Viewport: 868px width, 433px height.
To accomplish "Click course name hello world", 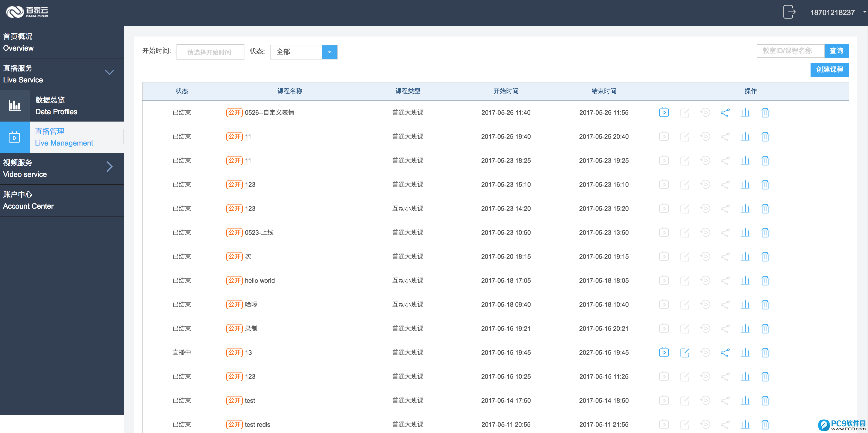I will 260,280.
